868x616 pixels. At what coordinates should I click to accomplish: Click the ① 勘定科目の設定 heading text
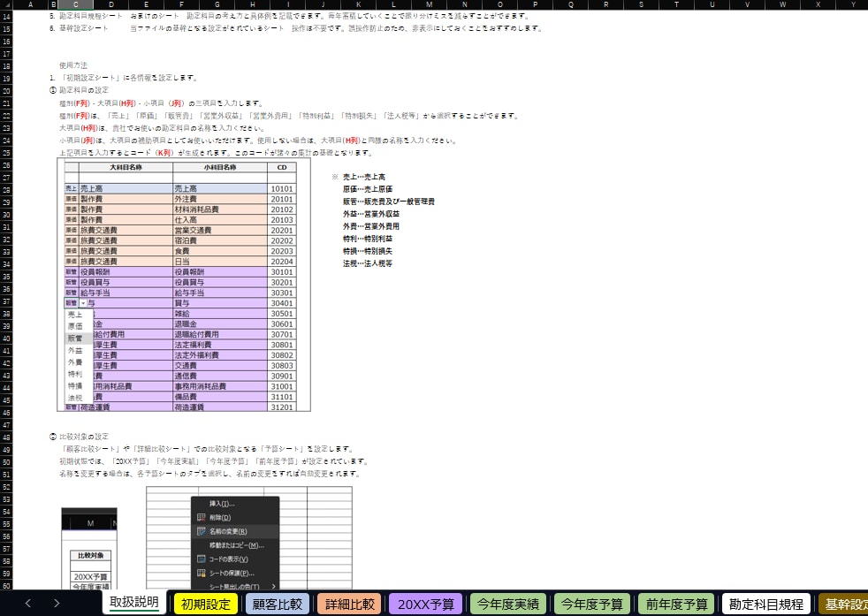[80, 90]
